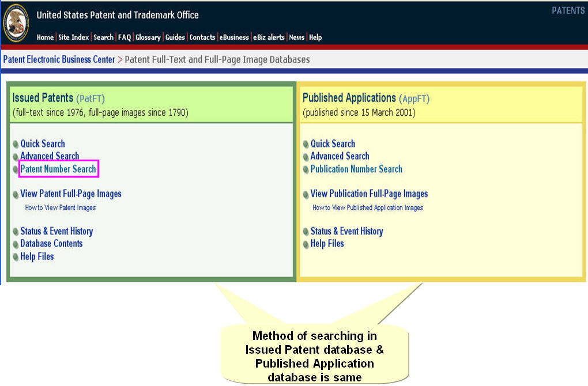Open Quick Search under Published Applications

tap(333, 143)
